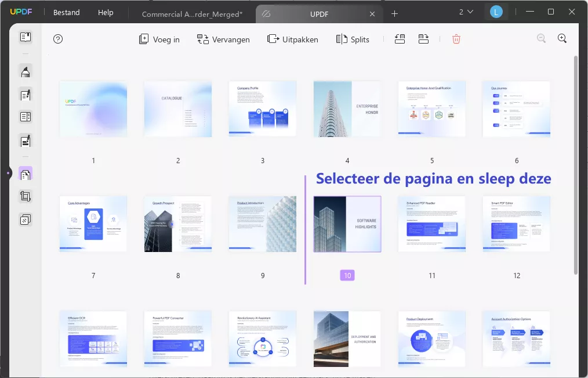Click the Splits split button
This screenshot has height=378, width=588.
[x=353, y=39]
